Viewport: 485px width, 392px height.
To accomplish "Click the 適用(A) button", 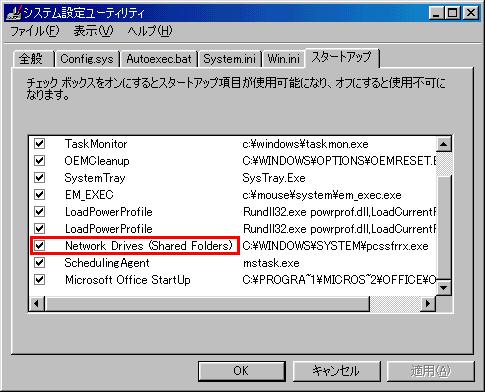I will point(430,371).
